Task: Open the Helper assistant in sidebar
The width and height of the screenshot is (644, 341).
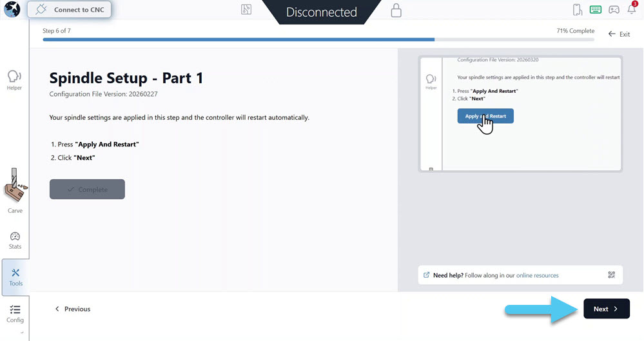Action: pyautogui.click(x=14, y=79)
